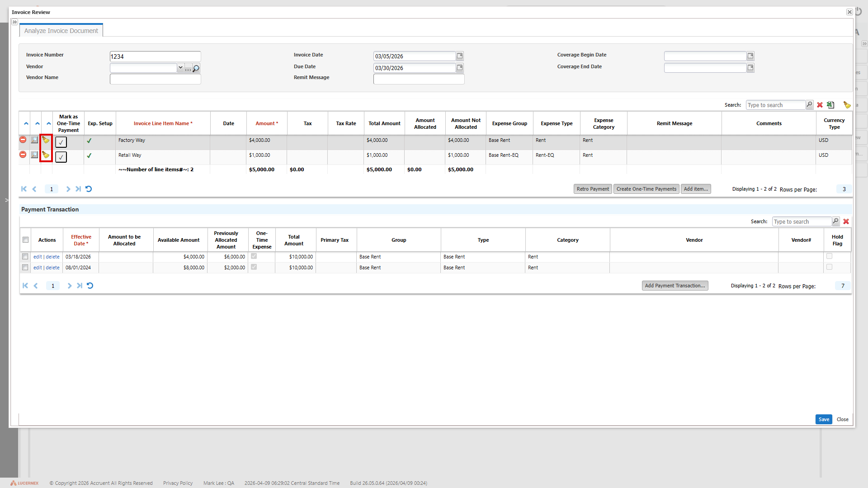The image size is (868, 488).
Task: Toggle One-Time Payment for Retail Way
Action: 61,157
